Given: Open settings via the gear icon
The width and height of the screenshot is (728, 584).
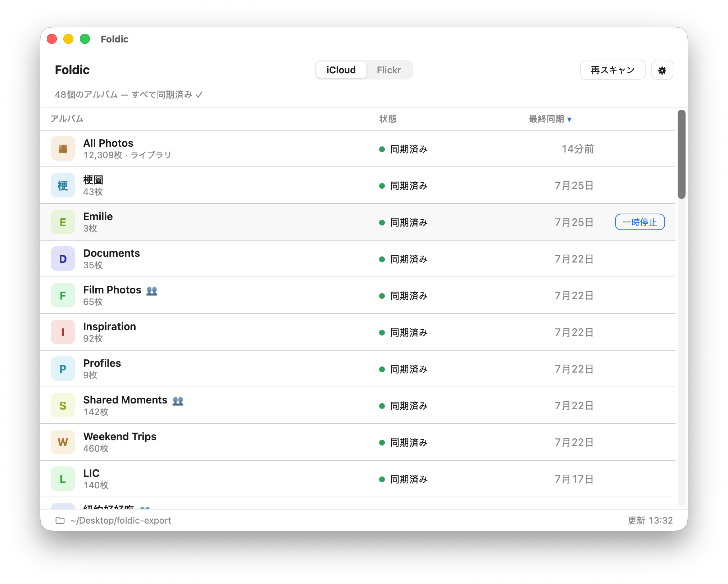Looking at the screenshot, I should 662,70.
